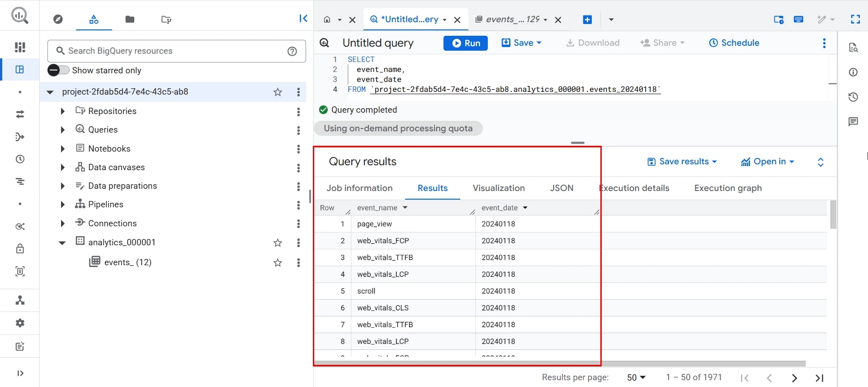
Task: Star the events_ (12) table
Action: tap(278, 263)
